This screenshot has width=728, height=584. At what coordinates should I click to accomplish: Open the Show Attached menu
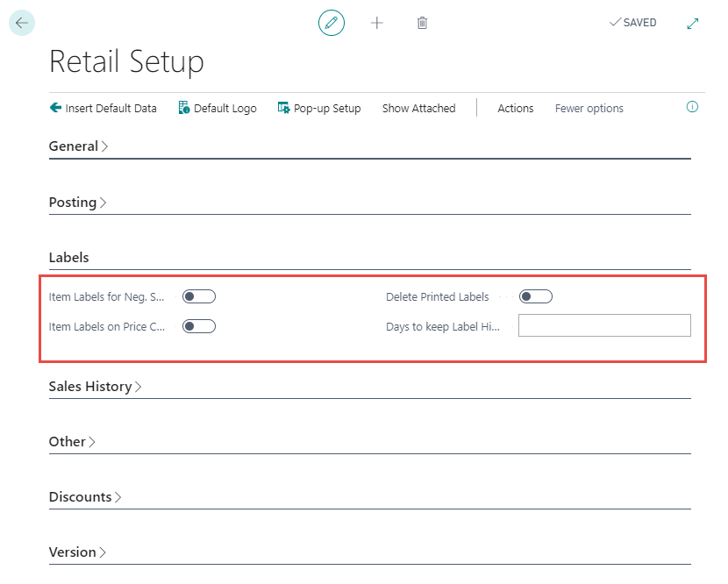[418, 108]
